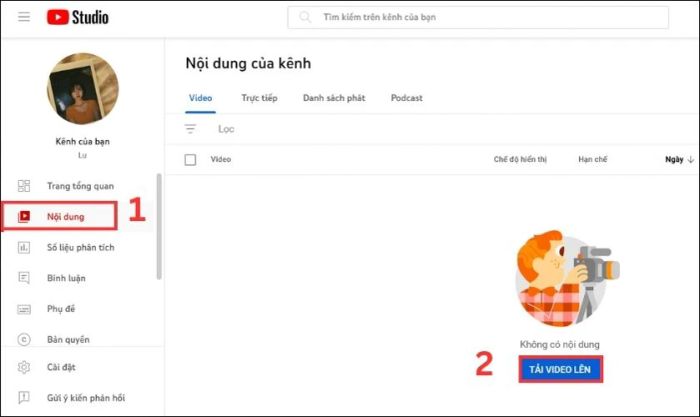Click the channel avatar thumbnail
This screenshot has width=700, height=417.
(83, 88)
